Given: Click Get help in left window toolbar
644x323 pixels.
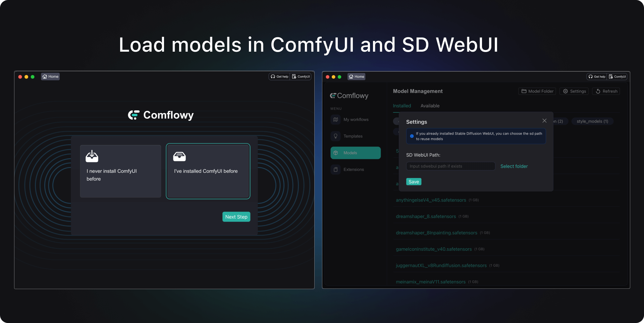Looking at the screenshot, I should coord(279,76).
